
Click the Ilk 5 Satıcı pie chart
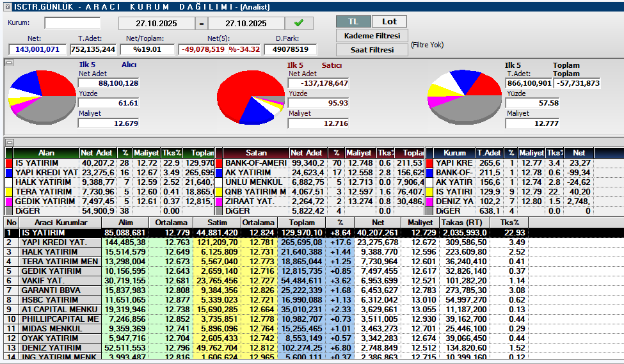pos(251,97)
